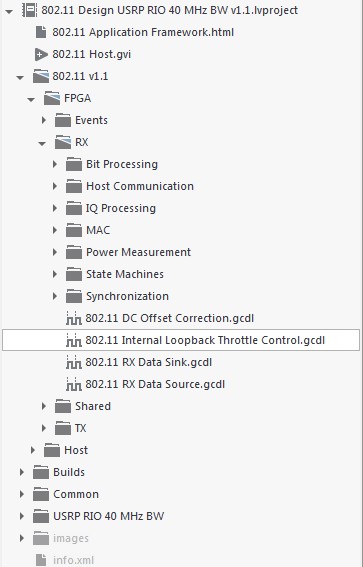The width and height of the screenshot is (363, 567).
Task: Expand the Common folder arrow
Action: (22, 494)
